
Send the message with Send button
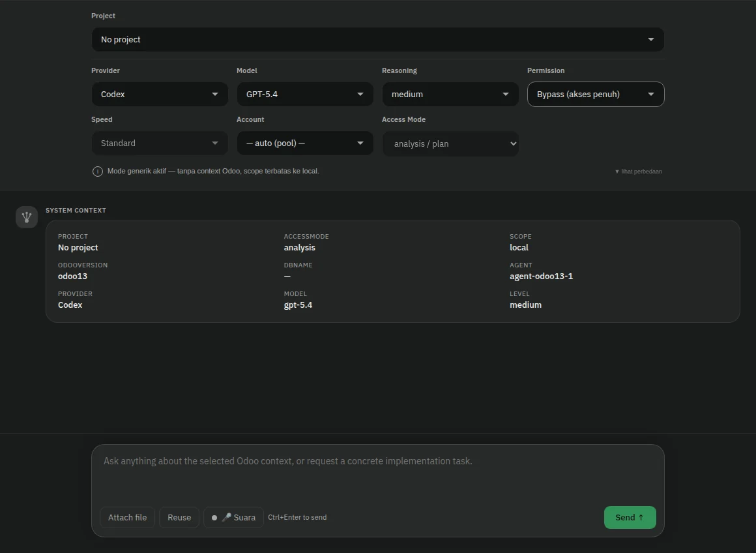click(x=630, y=517)
